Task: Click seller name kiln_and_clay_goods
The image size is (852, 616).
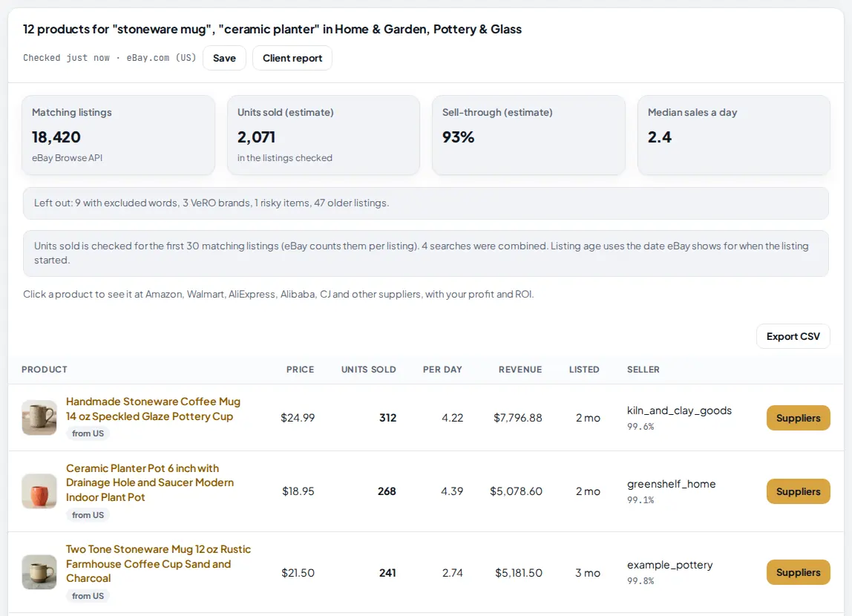Action: pos(679,410)
